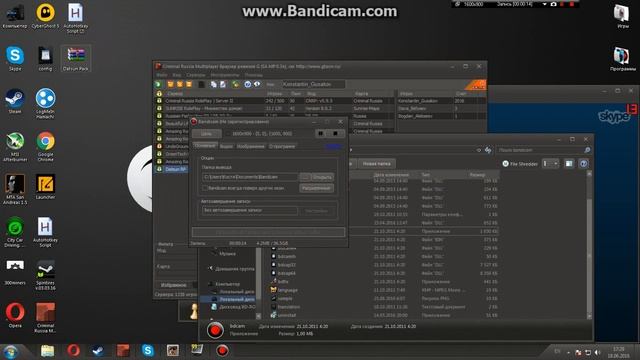Select the Datsun Pack archive icon
Viewport: 640px width, 360px height.
76,59
